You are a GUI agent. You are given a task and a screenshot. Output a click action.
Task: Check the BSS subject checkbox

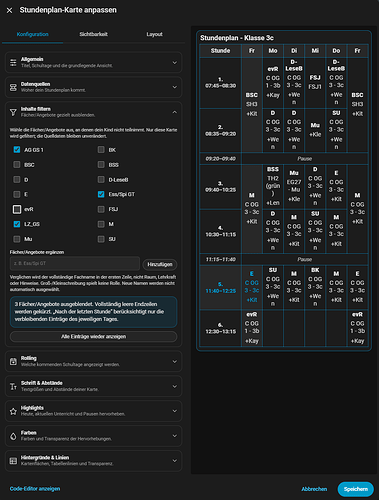click(x=101, y=164)
